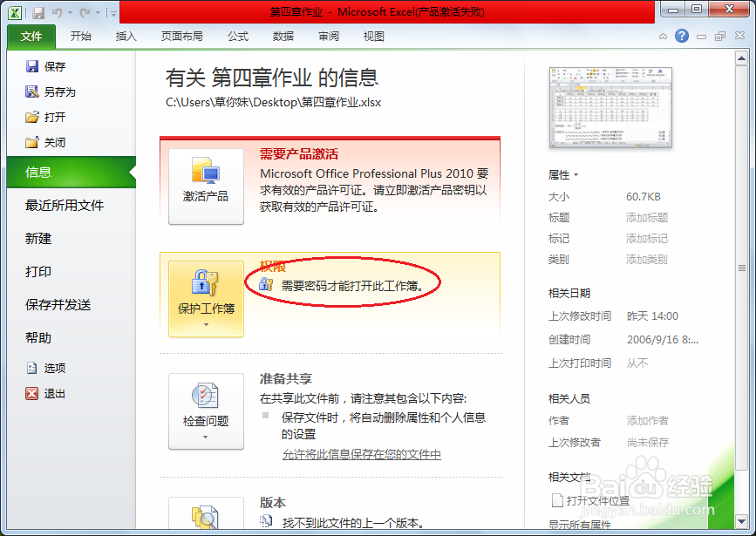The image size is (756, 536).
Task: Open Excel 选项 dialog
Action: 45,369
